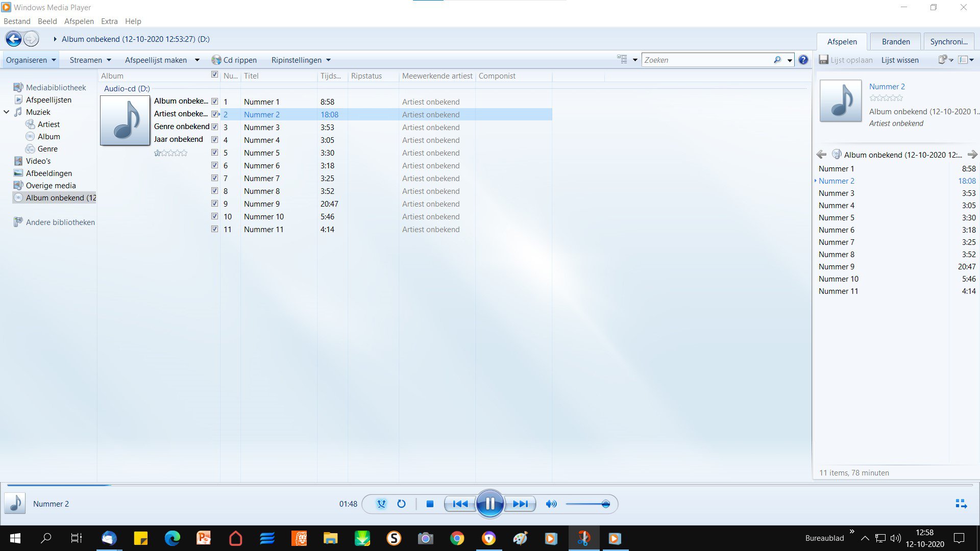Select Artiest under Muziek
This screenshot has width=980, height=551.
click(48, 124)
